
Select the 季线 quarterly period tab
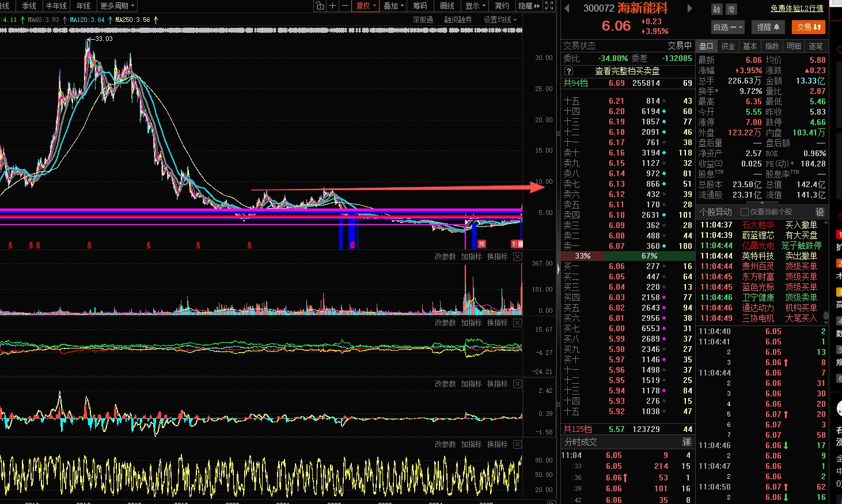(29, 6)
